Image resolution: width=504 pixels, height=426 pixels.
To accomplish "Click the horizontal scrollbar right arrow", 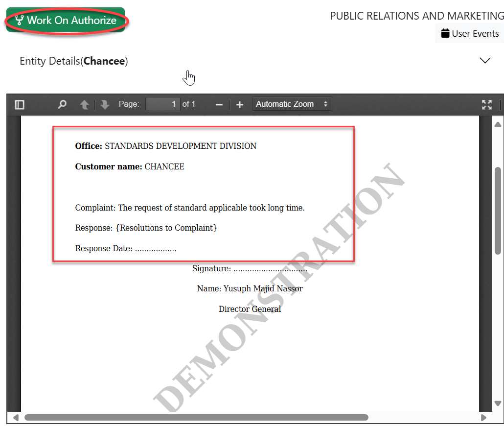I will [483, 418].
